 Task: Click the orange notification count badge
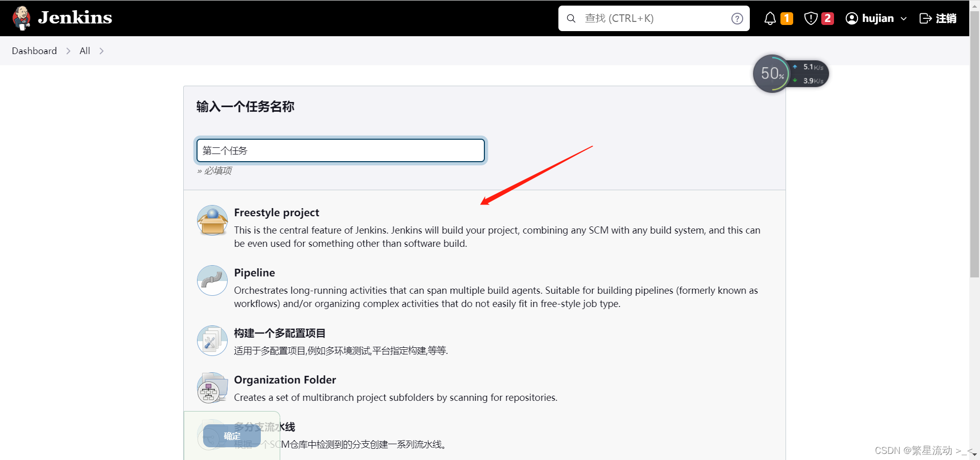(787, 18)
